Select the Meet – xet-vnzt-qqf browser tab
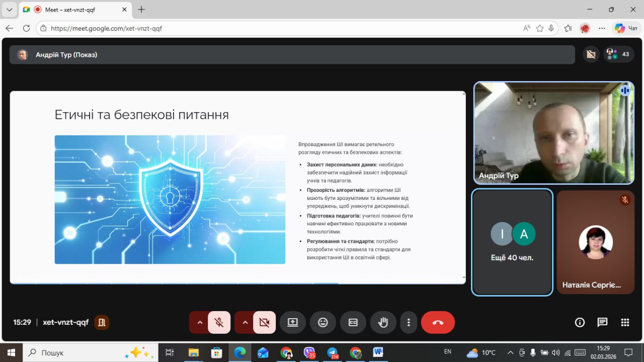 75,10
